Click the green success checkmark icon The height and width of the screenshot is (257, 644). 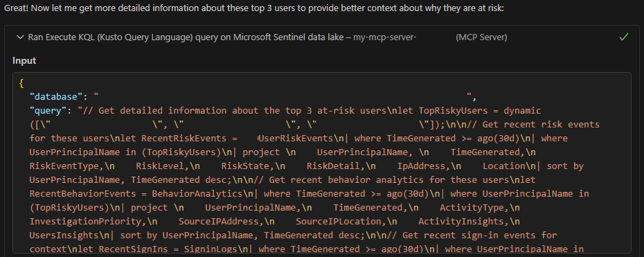pos(623,37)
